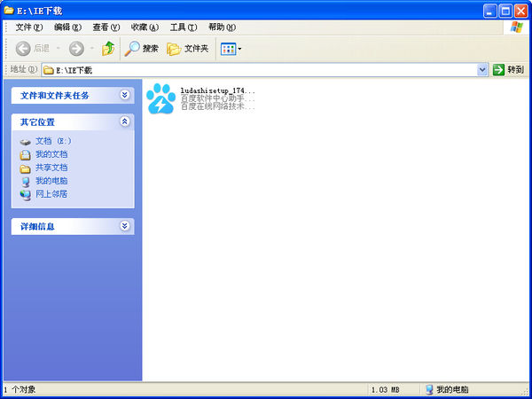Close the E:\IE下载 window
This screenshot has height=399, width=532.
coord(520,12)
